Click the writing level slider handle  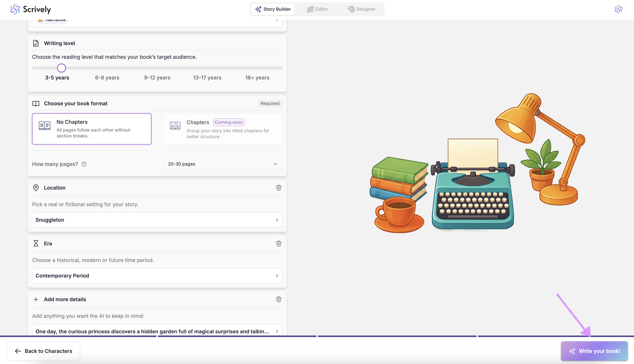[x=62, y=68]
